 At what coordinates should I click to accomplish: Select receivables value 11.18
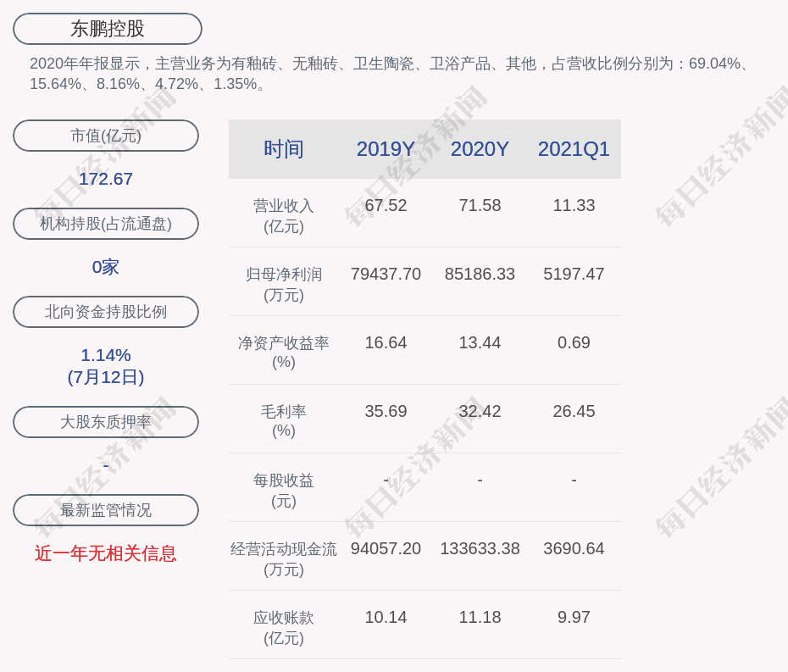(480, 617)
